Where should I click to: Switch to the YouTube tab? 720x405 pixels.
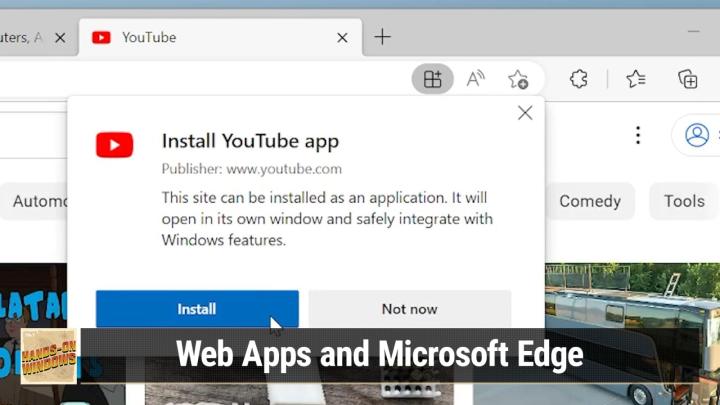pos(220,37)
